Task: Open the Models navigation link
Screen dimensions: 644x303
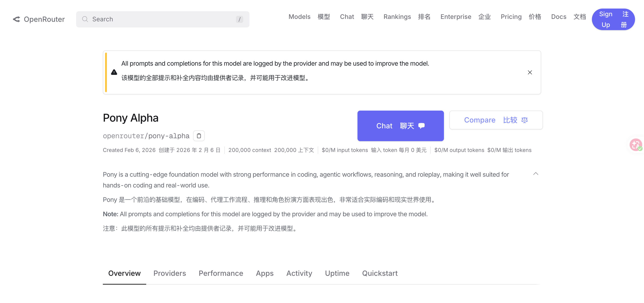Action: [299, 17]
